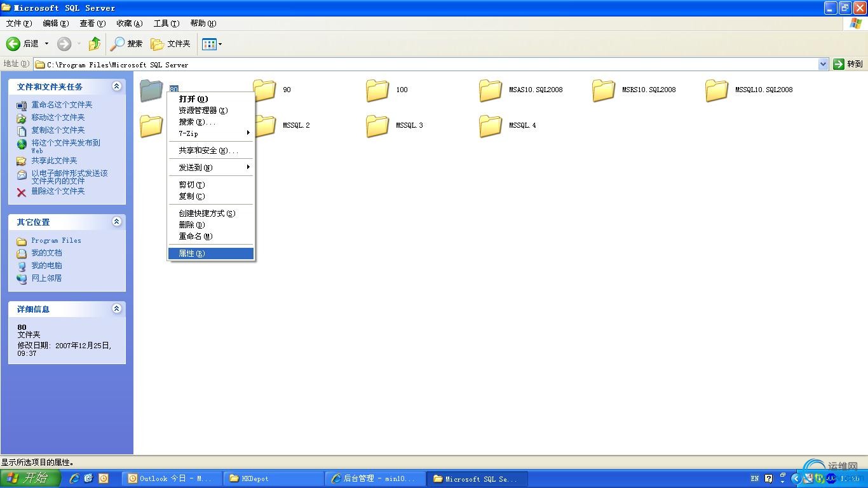This screenshot has width=868, height=488.
Task: Switch to the Outlook 今日 taskbar window
Action: (x=173, y=478)
